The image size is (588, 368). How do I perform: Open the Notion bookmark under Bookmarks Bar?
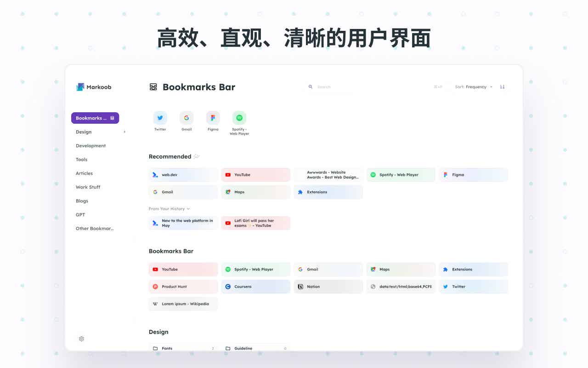[x=328, y=286]
